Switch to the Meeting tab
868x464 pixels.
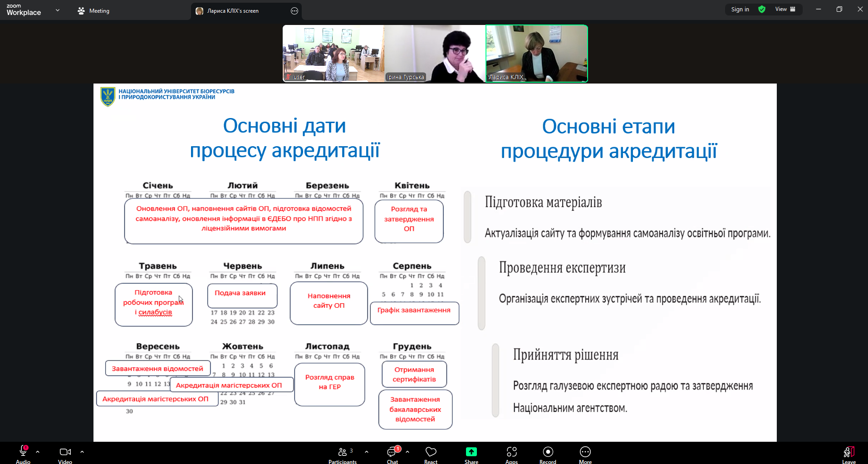93,11
